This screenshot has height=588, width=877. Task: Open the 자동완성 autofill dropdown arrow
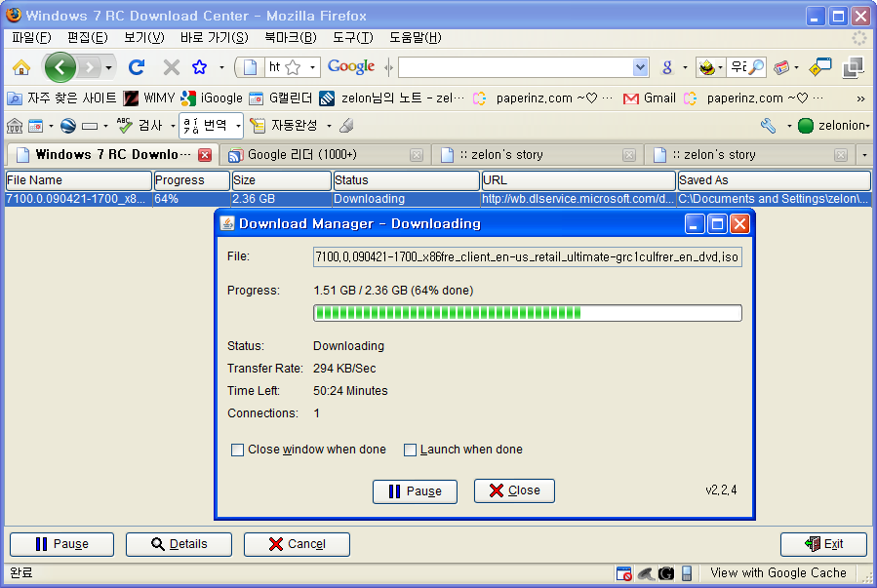point(329,127)
